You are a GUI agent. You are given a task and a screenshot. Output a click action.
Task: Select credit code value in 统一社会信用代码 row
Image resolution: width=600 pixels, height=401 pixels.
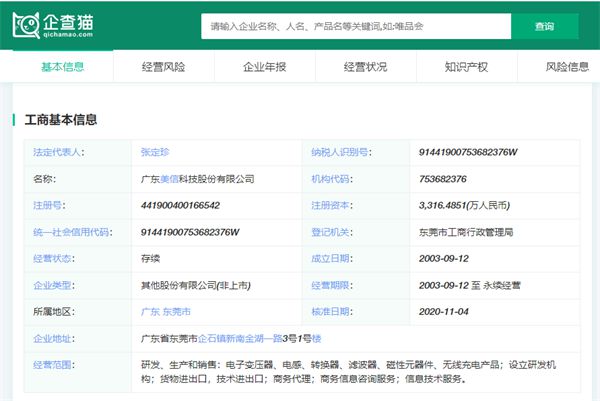pyautogui.click(x=190, y=232)
